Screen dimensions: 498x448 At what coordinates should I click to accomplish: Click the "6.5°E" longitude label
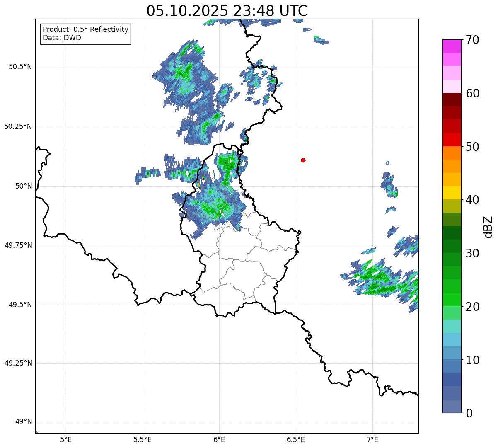(296, 440)
